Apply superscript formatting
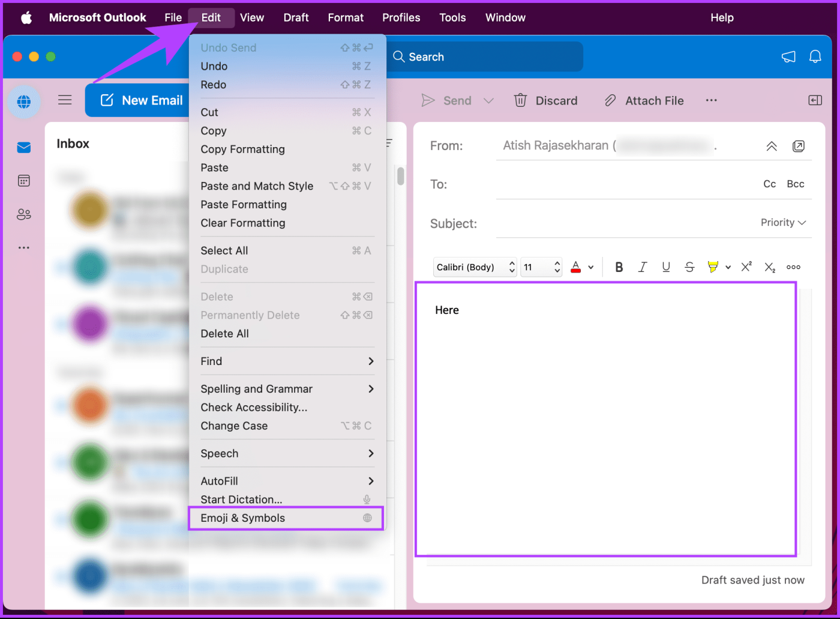This screenshot has width=840, height=619. click(746, 267)
